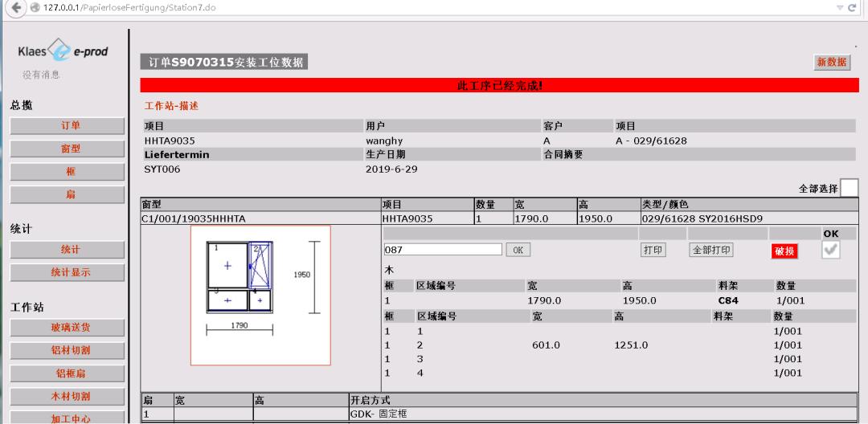868x424 pixels.
Task: Open the address bar dropdown arrow
Action: point(839,7)
